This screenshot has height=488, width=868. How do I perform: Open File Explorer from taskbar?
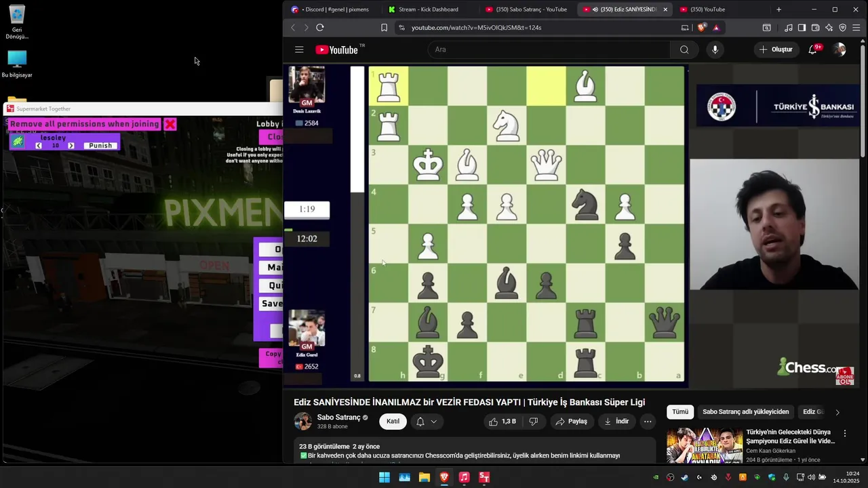(x=425, y=477)
